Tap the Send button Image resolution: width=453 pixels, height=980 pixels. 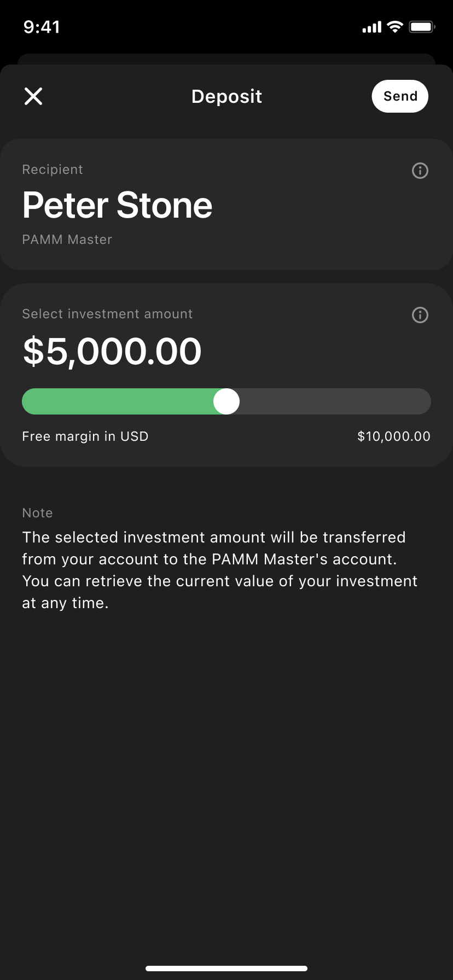coord(400,96)
